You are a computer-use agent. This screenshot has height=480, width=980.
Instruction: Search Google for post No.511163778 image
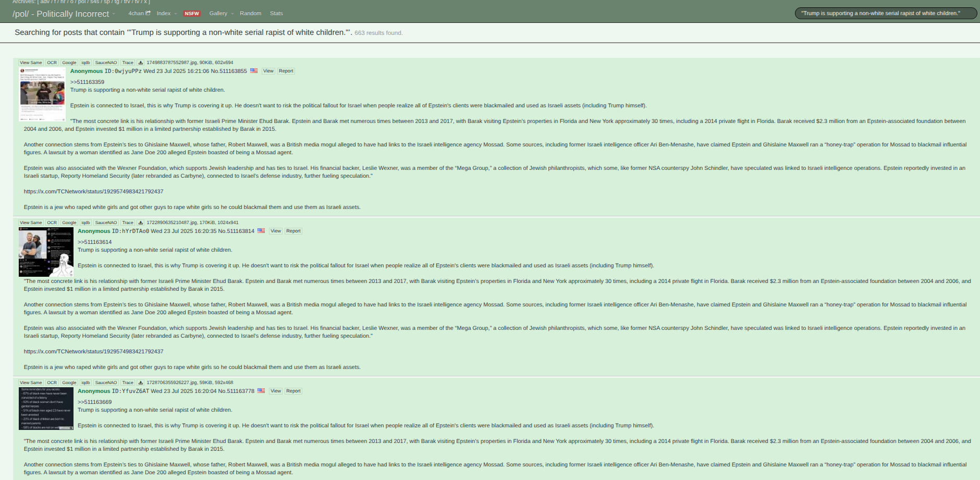point(69,383)
